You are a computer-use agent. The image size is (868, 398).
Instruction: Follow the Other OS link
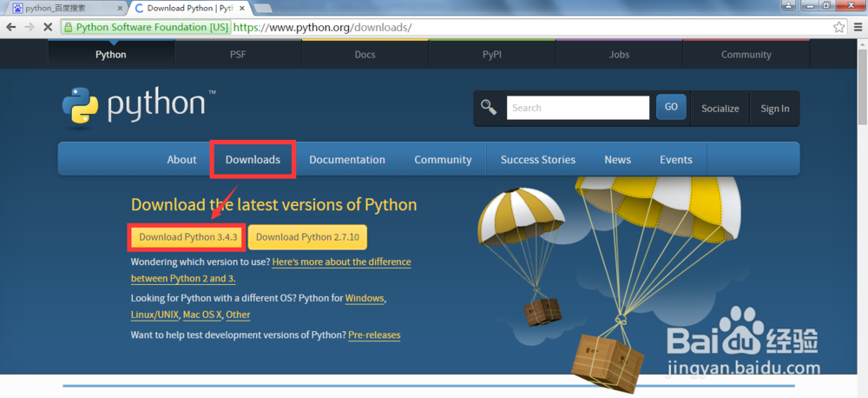tap(238, 315)
